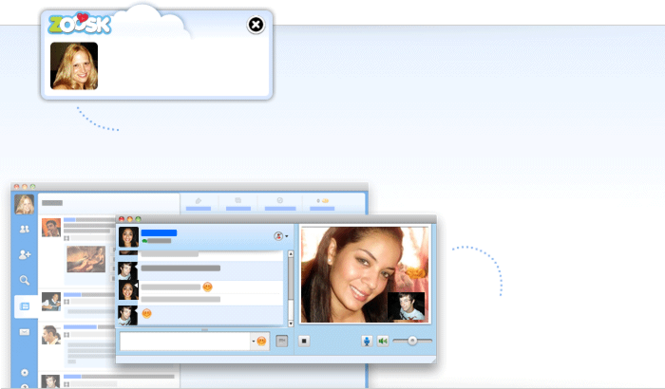This screenshot has height=389, width=665.
Task: Click the main video of the woman
Action: coord(365,275)
